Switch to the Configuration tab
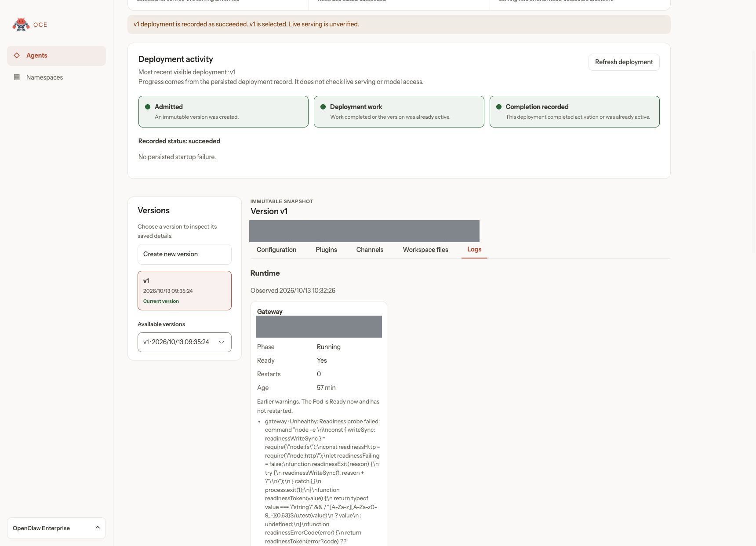756x546 pixels. click(x=276, y=250)
